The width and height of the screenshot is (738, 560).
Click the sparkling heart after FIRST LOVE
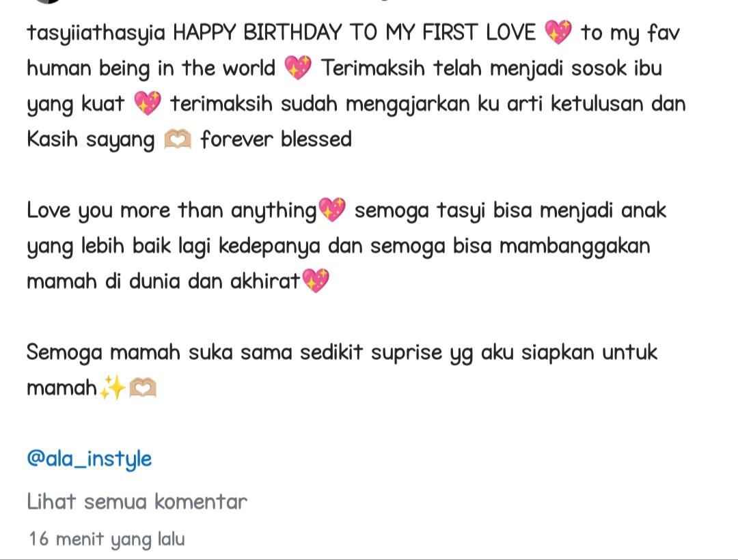[x=558, y=33]
